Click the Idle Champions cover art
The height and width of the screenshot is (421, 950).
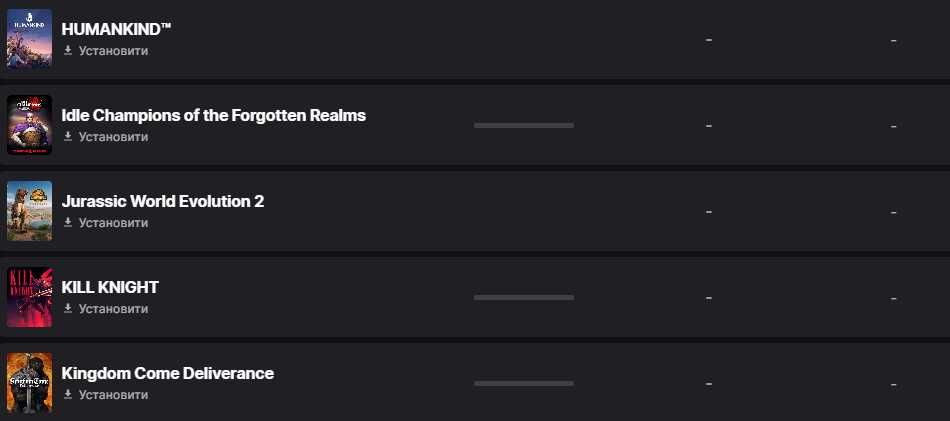click(29, 125)
